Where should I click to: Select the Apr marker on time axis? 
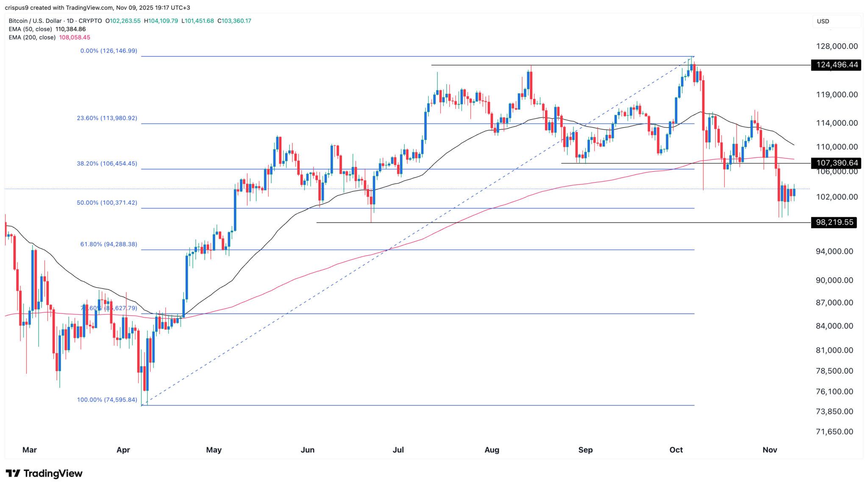click(x=123, y=449)
